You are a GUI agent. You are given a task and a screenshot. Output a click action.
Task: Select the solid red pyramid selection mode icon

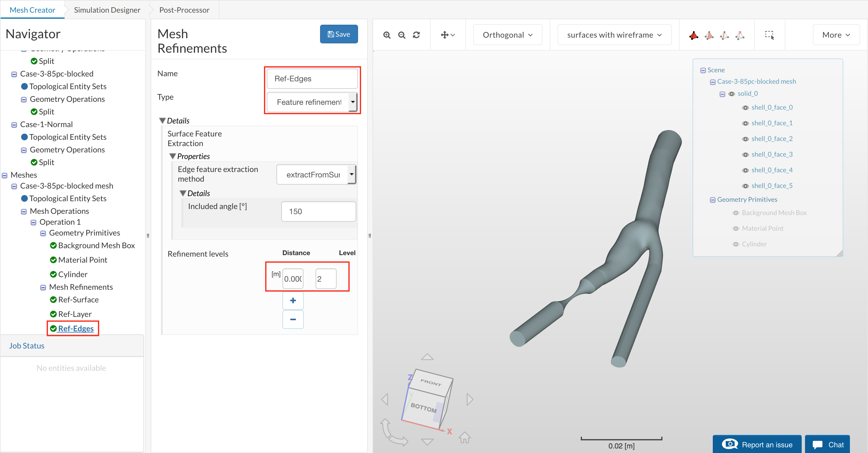tap(693, 35)
